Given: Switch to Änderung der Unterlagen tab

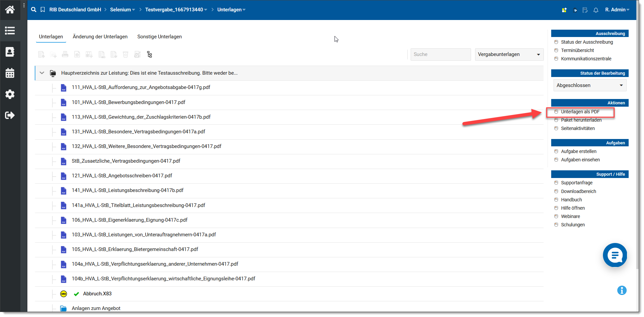Looking at the screenshot, I should pos(100,37).
